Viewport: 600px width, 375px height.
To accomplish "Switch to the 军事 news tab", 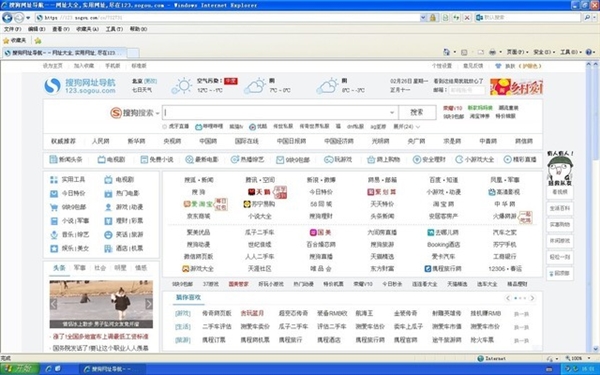I will (80, 268).
